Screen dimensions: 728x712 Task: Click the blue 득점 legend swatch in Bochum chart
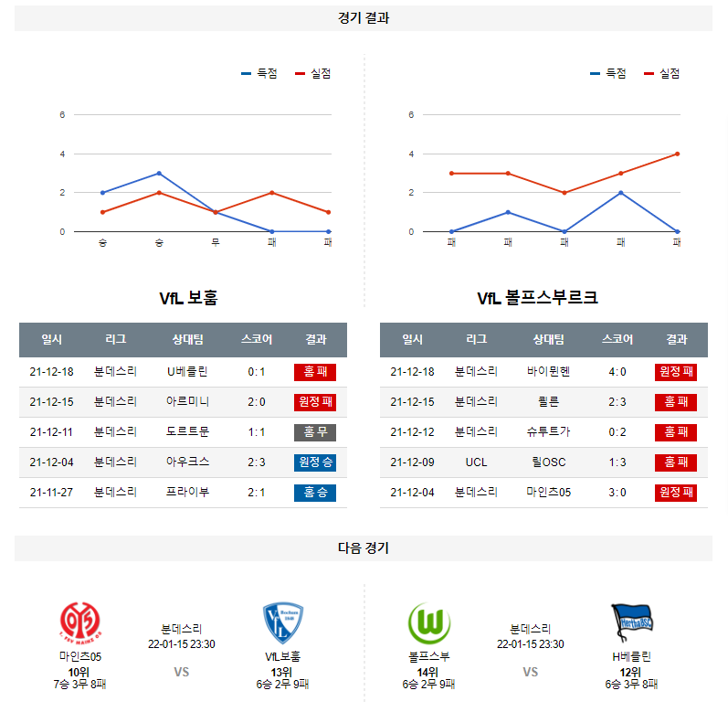coord(246,73)
